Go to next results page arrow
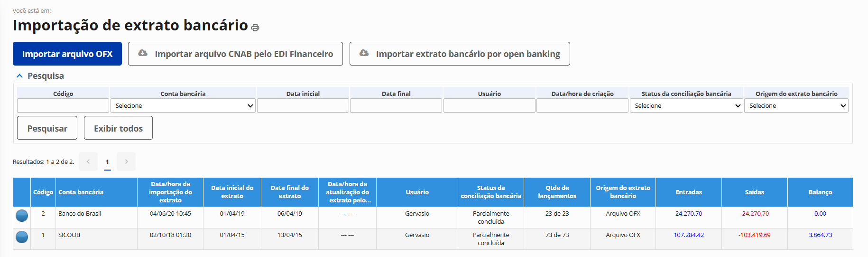Image resolution: width=868 pixels, height=257 pixels. [x=126, y=162]
